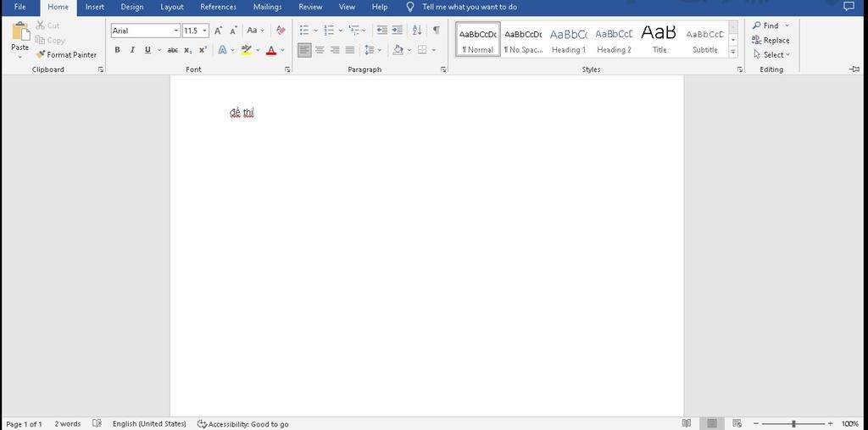
Task: Switch to the Mailings tab
Action: tap(267, 7)
